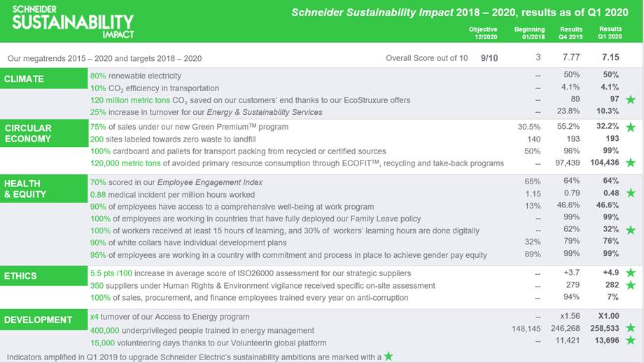Click the star next to ECOFIT result 104,436

(x=630, y=163)
